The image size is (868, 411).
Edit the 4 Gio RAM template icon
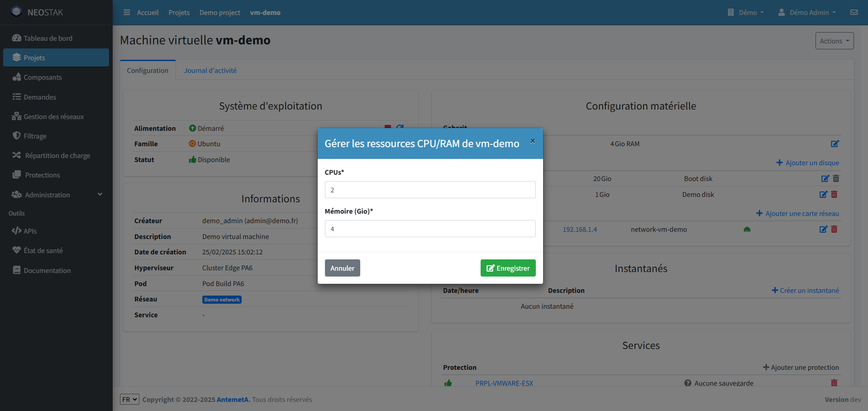click(835, 144)
